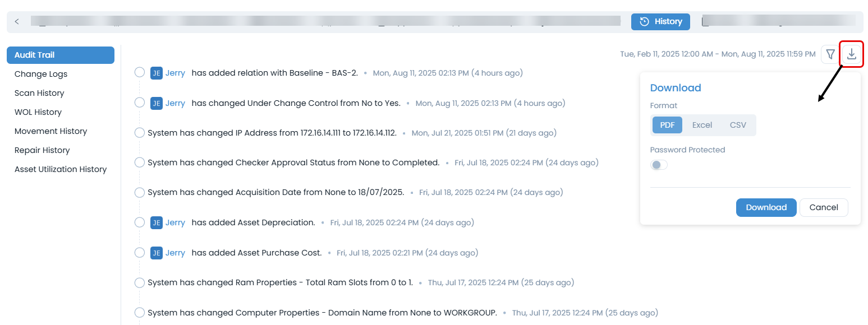Click the History button
The width and height of the screenshot is (868, 325).
(x=660, y=22)
